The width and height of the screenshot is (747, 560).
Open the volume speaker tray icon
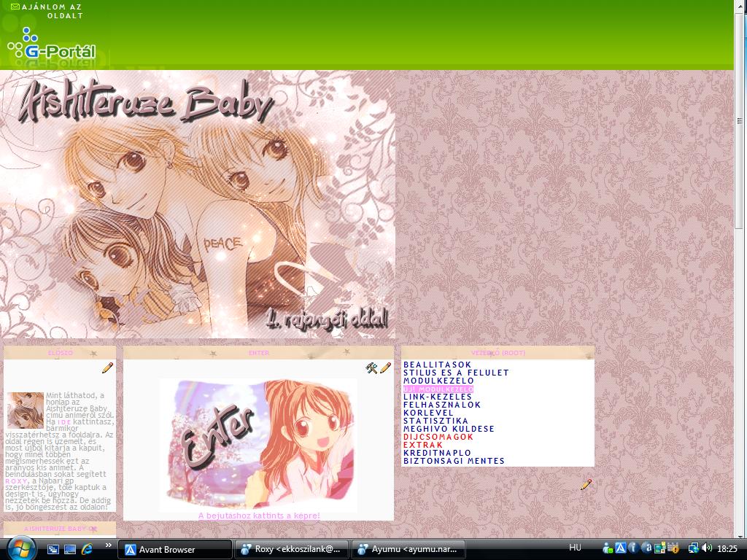706,548
